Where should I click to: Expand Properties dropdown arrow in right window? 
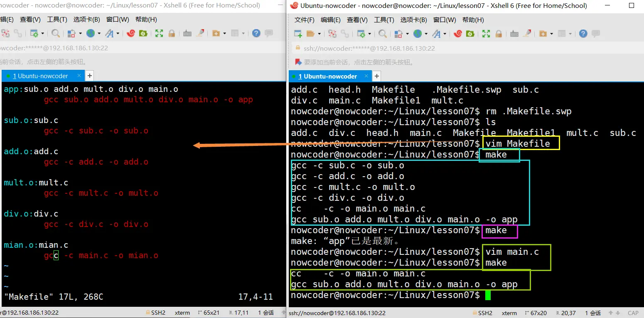click(369, 34)
